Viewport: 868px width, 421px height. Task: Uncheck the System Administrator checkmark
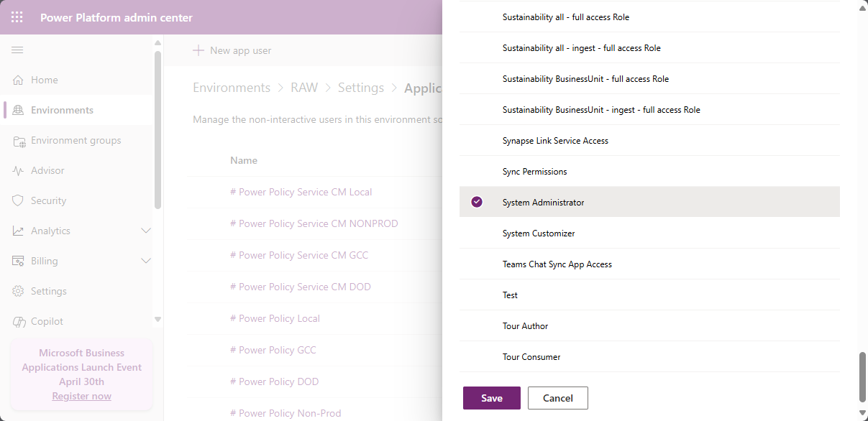pos(477,202)
